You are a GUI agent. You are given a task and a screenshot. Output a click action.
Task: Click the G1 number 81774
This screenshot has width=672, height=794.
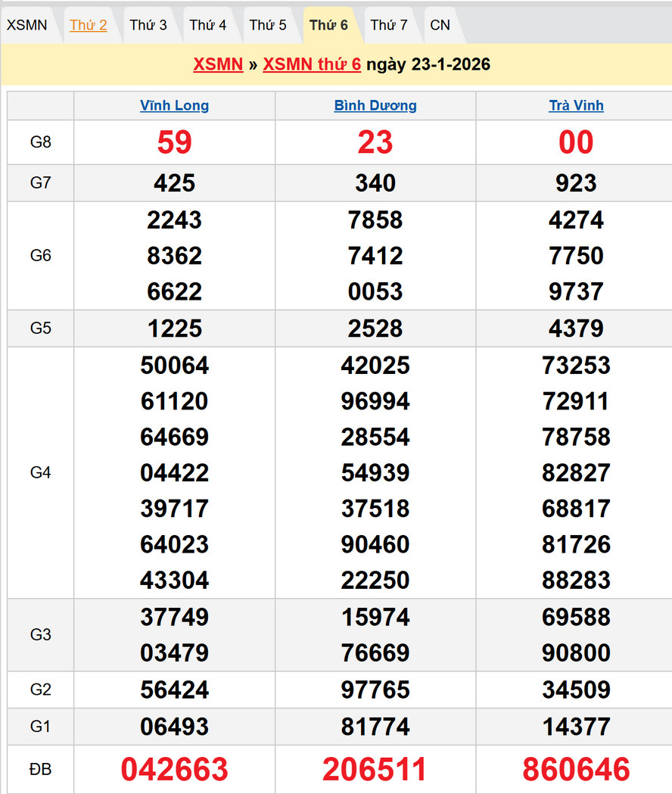375,727
